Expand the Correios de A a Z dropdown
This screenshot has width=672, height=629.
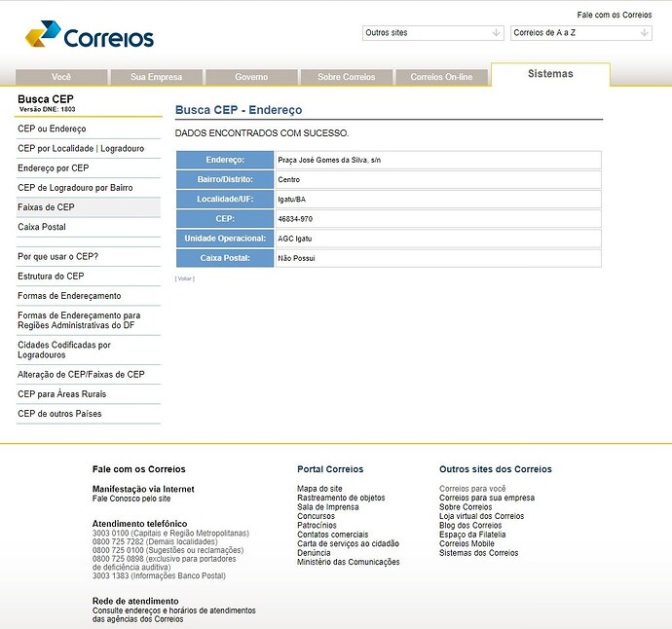coord(580,33)
